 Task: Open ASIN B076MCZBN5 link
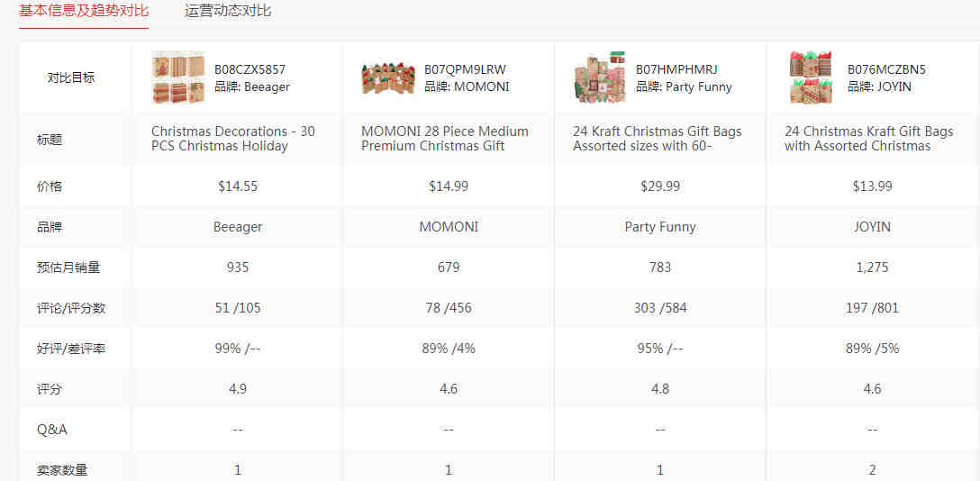click(x=887, y=69)
